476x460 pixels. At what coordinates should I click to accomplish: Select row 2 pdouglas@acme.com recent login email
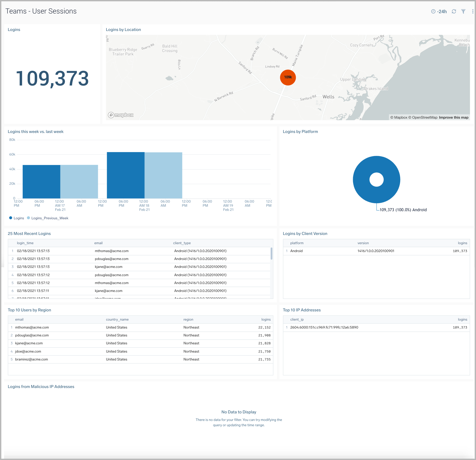click(112, 259)
